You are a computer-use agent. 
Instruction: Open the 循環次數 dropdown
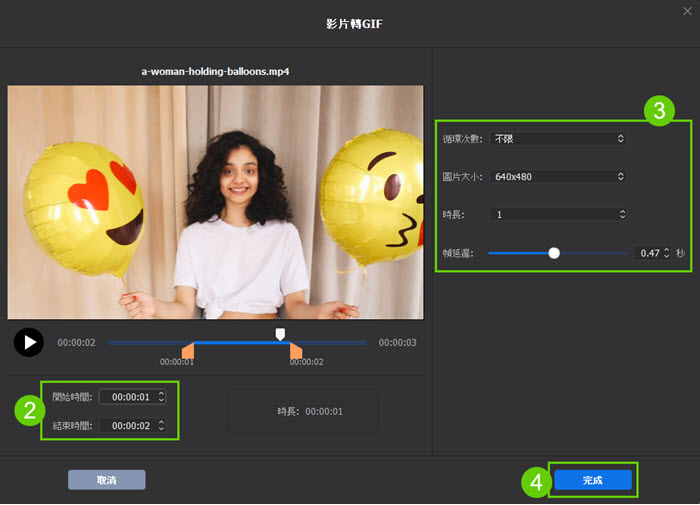click(x=558, y=139)
